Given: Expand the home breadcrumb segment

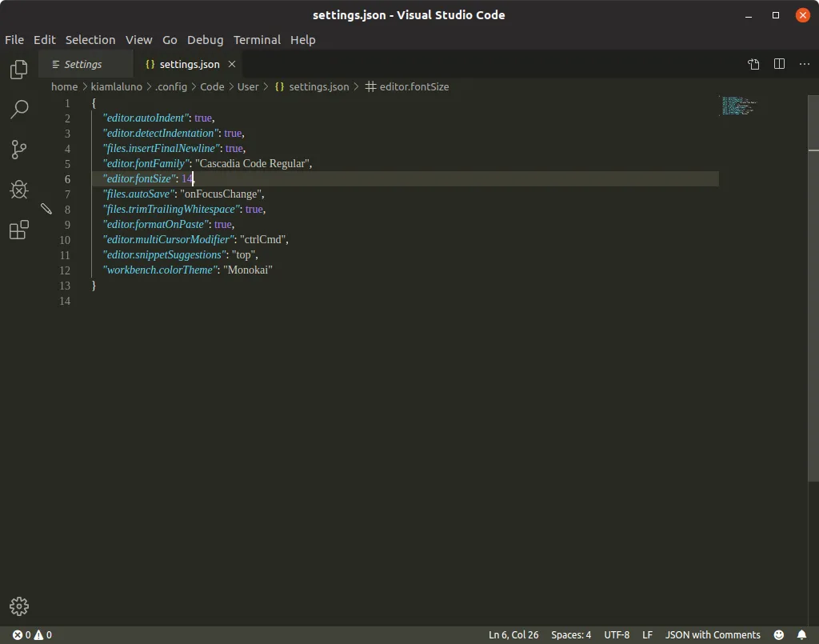Looking at the screenshot, I should 64,86.
